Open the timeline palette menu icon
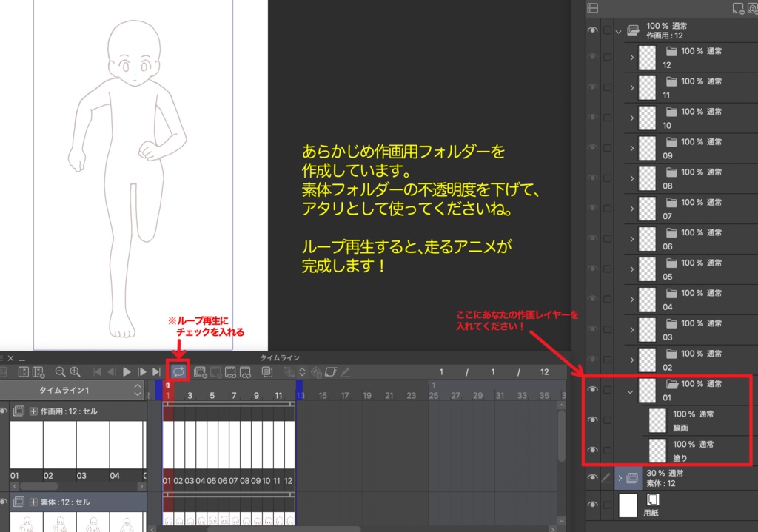 pos(2,359)
